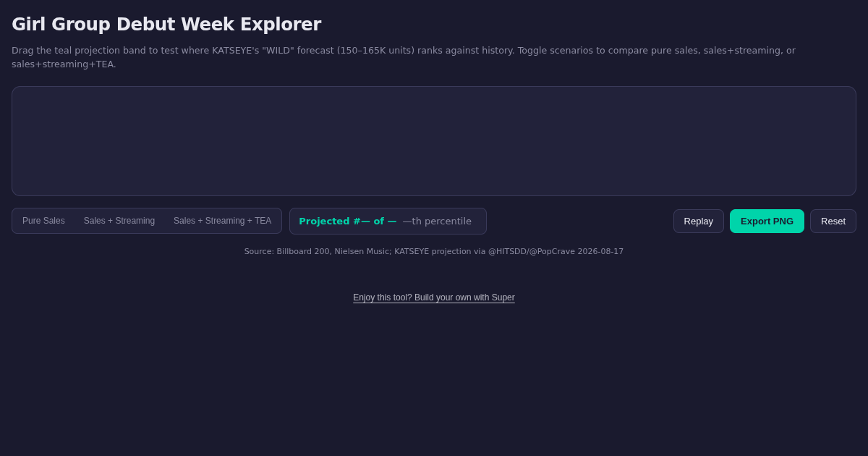868x456 pixels.
Task: Open the Build your own with Super link
Action: tap(434, 297)
